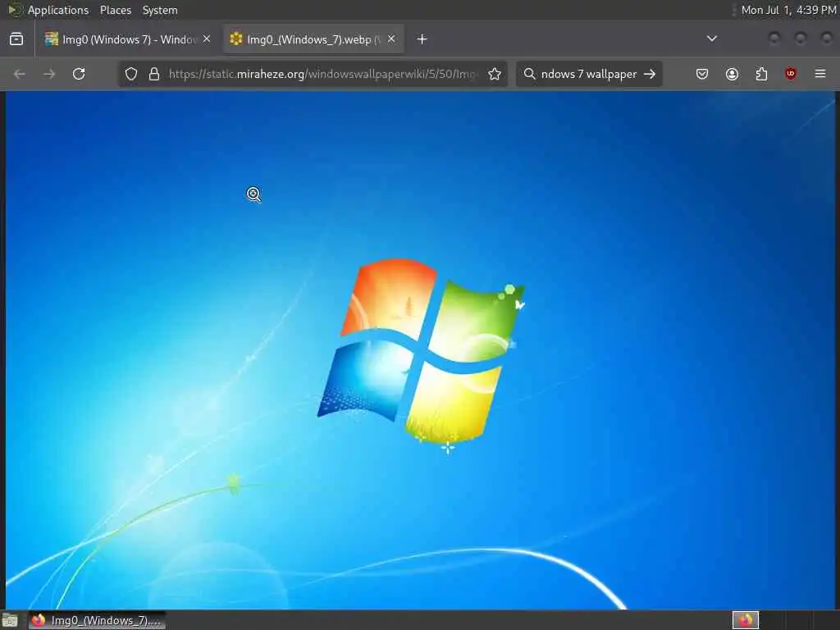
Task: Go forward to next page
Action: [49, 74]
